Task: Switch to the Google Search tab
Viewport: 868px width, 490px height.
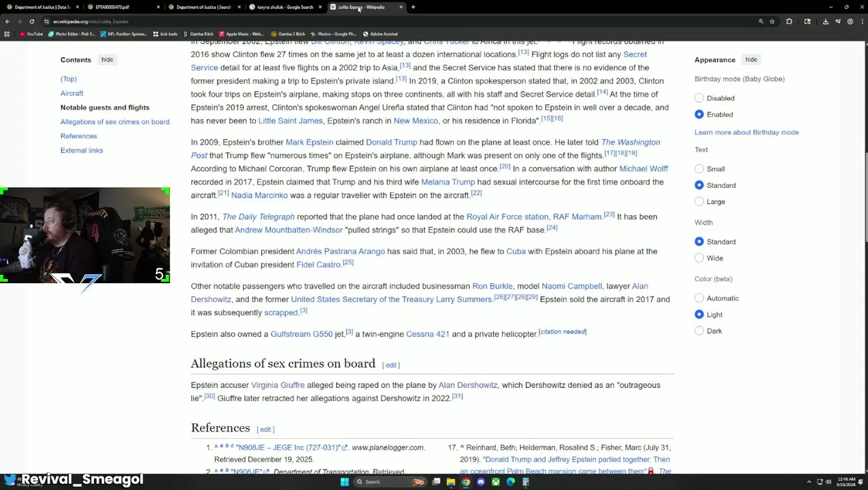Action: [x=284, y=7]
